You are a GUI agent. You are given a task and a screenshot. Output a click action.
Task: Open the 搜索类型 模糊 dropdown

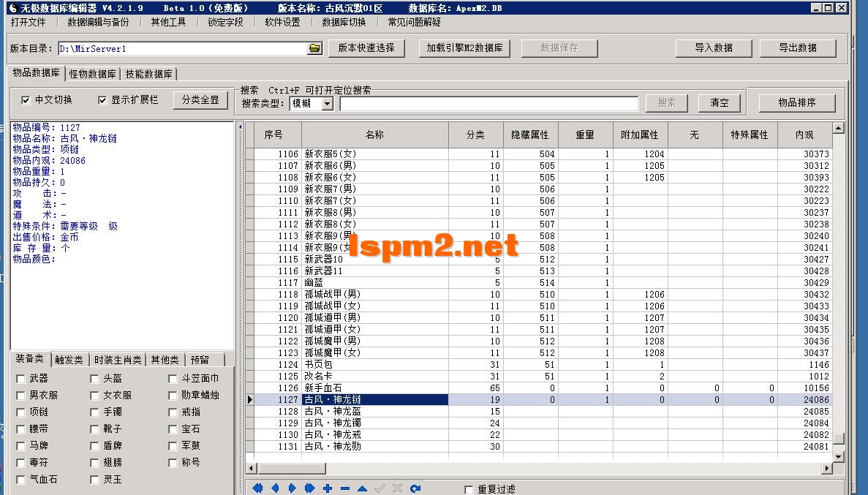327,104
